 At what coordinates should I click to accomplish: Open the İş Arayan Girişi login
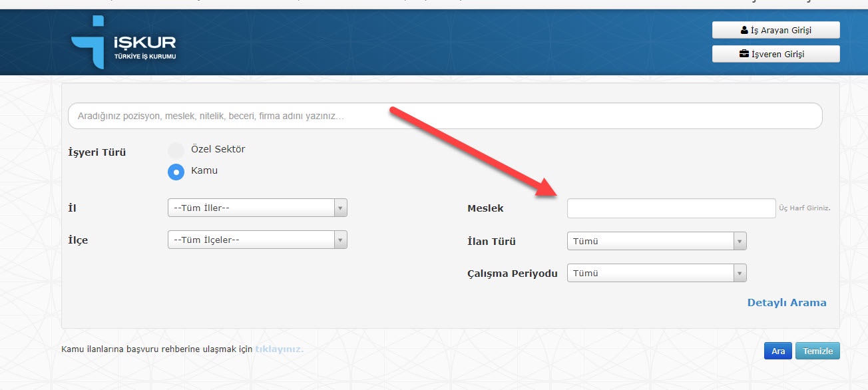click(775, 31)
